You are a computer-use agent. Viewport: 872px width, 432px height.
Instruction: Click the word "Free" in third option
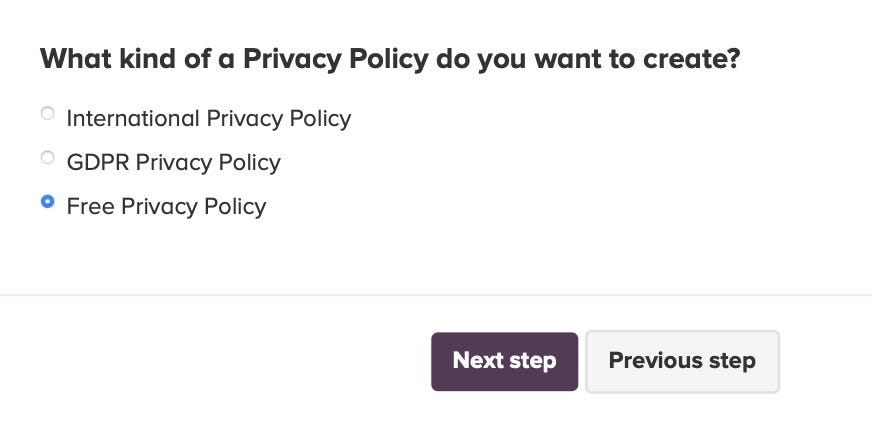coord(91,206)
